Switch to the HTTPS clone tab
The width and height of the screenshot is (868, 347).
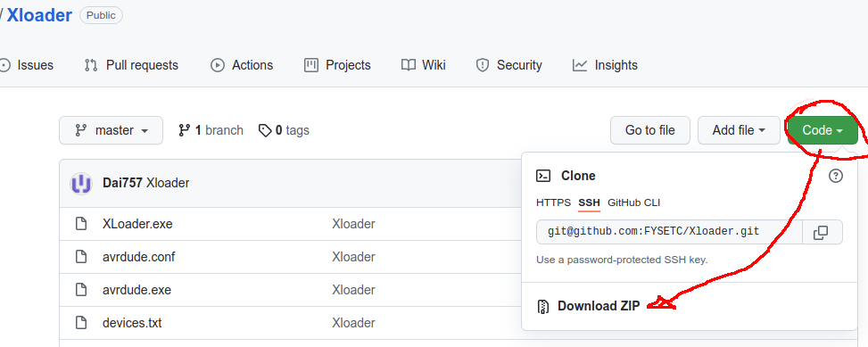tap(554, 202)
